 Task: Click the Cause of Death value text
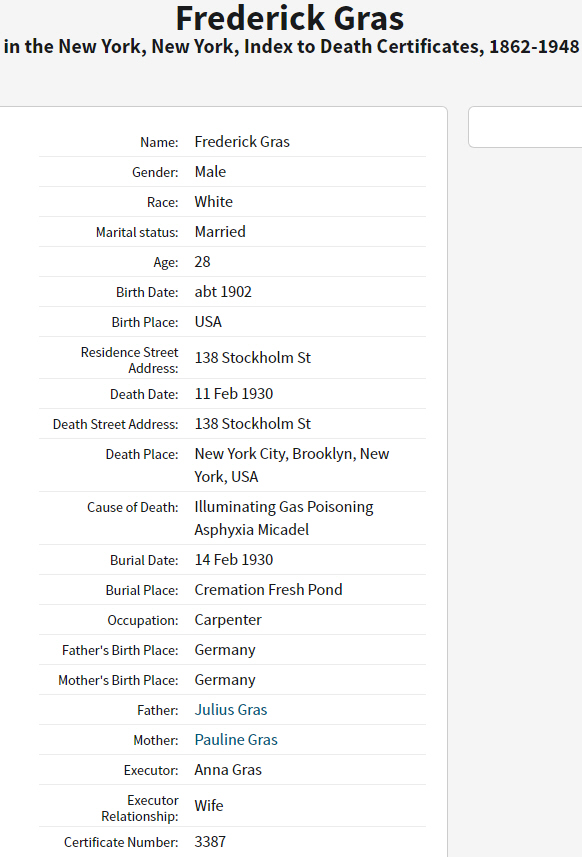click(284, 518)
